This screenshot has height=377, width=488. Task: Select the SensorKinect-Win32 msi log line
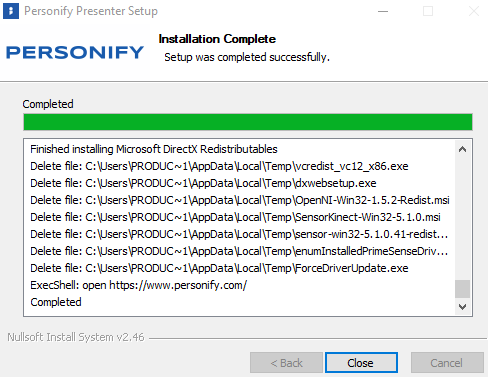235,217
